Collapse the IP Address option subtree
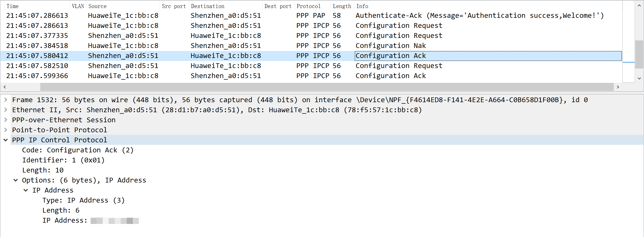 point(26,190)
